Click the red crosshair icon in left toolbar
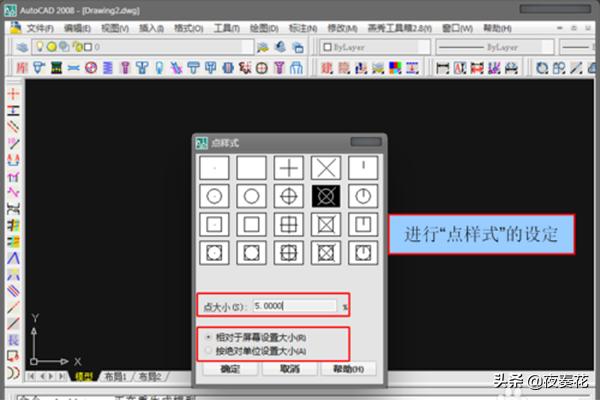Viewport: 600px width, 400px height. tap(13, 93)
